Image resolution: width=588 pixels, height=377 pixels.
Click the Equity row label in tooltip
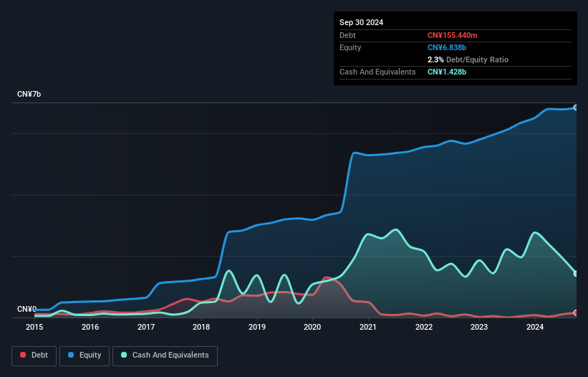350,47
